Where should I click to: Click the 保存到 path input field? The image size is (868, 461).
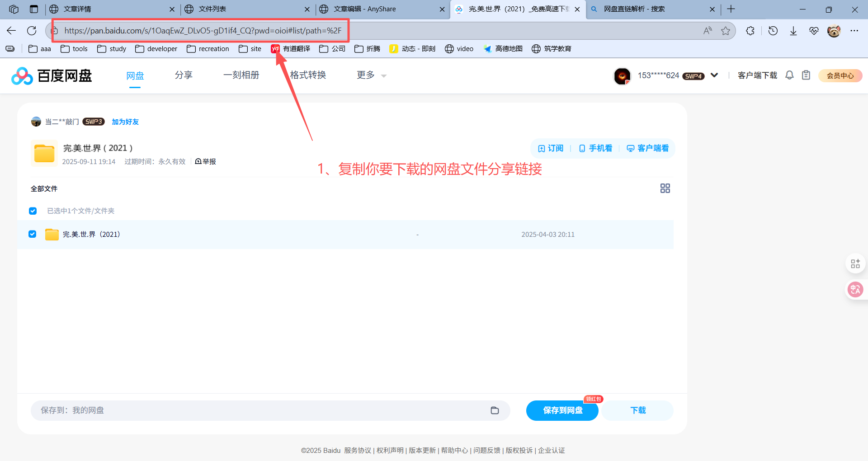258,410
